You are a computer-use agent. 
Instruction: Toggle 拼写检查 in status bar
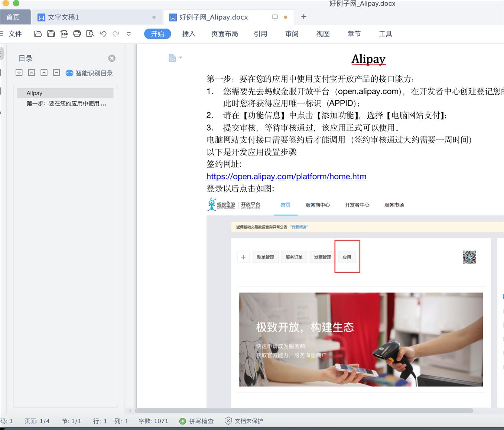click(x=196, y=421)
